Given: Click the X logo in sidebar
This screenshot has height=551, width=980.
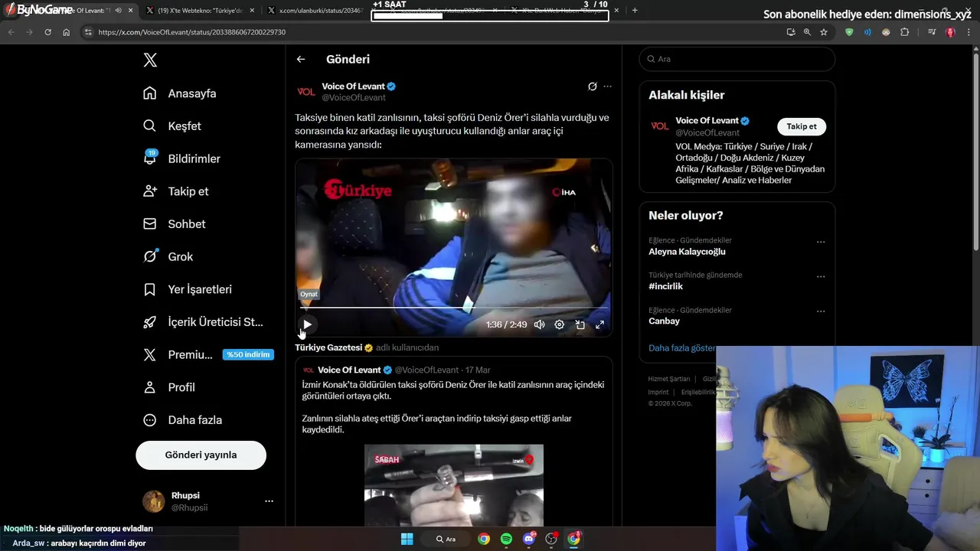Looking at the screenshot, I should coord(150,60).
